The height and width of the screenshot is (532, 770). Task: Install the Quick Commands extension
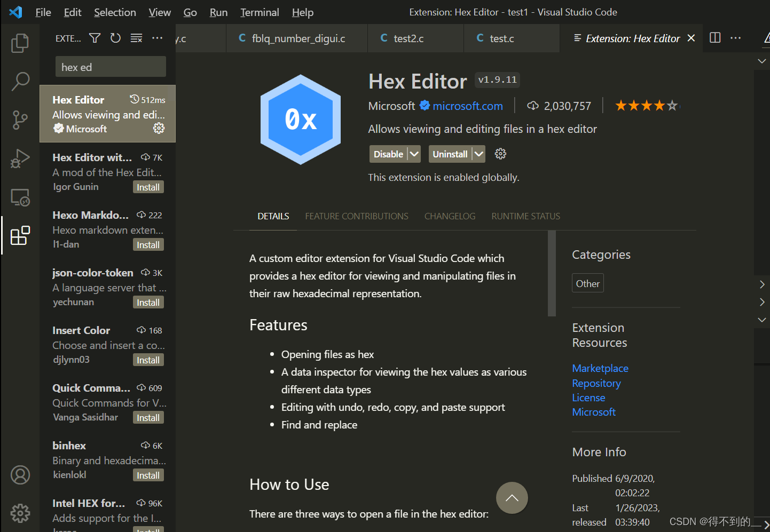click(x=148, y=418)
